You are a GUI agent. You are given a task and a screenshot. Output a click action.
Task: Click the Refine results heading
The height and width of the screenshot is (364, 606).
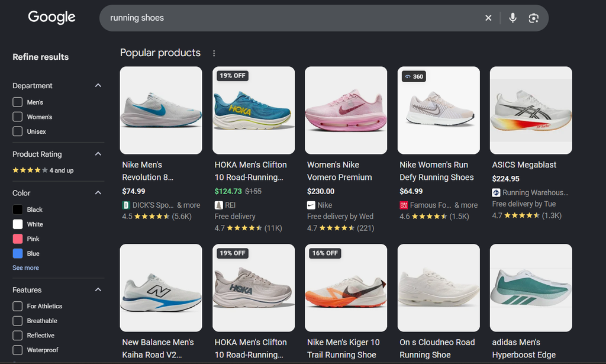point(41,57)
